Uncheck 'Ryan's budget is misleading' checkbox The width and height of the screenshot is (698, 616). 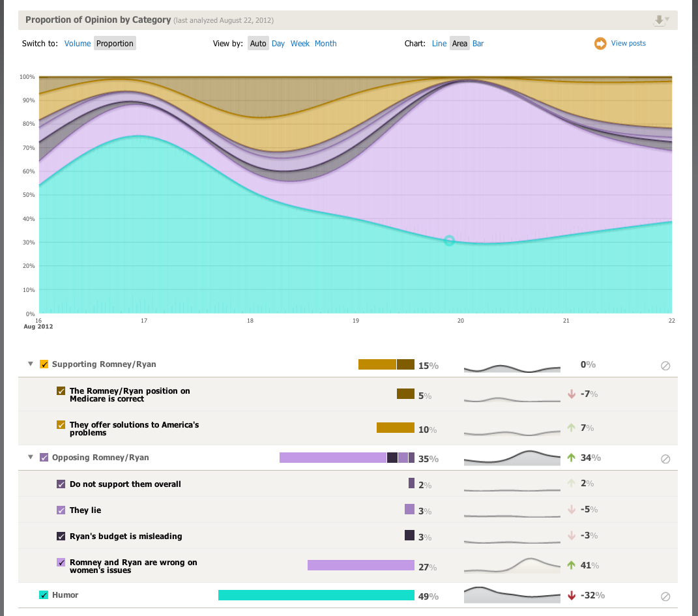pyautogui.click(x=61, y=536)
